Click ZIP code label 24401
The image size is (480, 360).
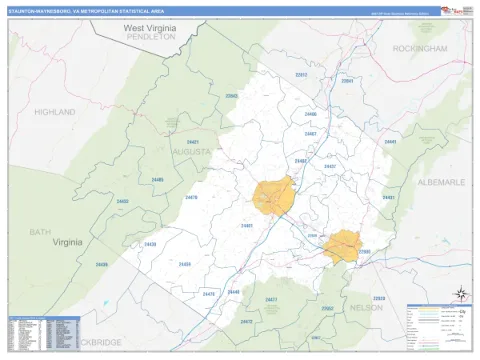[247, 226]
